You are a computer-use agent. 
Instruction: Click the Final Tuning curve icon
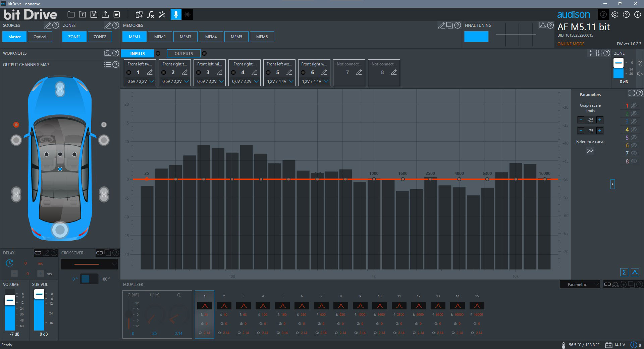click(x=542, y=25)
